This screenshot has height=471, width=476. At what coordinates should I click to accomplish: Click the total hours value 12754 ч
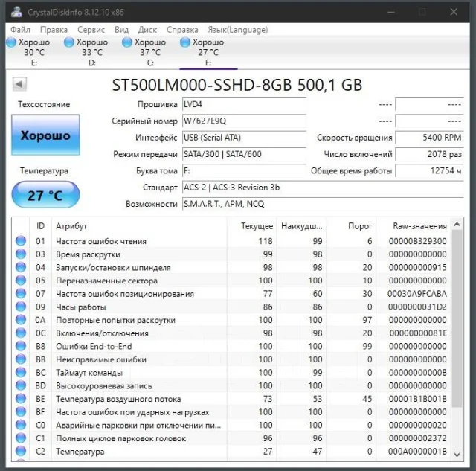click(x=430, y=170)
